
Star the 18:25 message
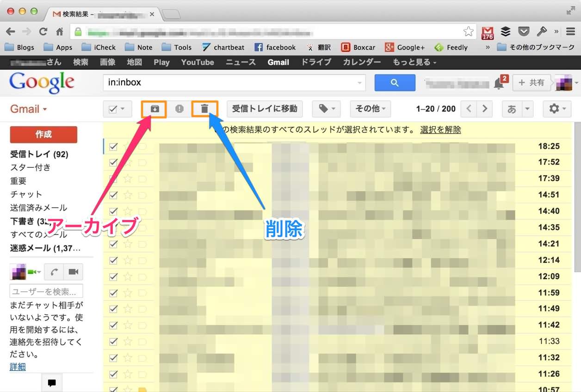coord(128,147)
